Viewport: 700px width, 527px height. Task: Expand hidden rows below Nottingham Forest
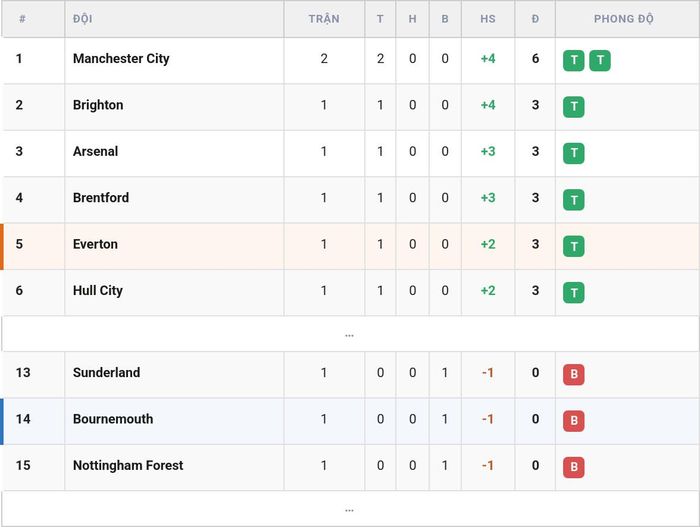(x=350, y=509)
